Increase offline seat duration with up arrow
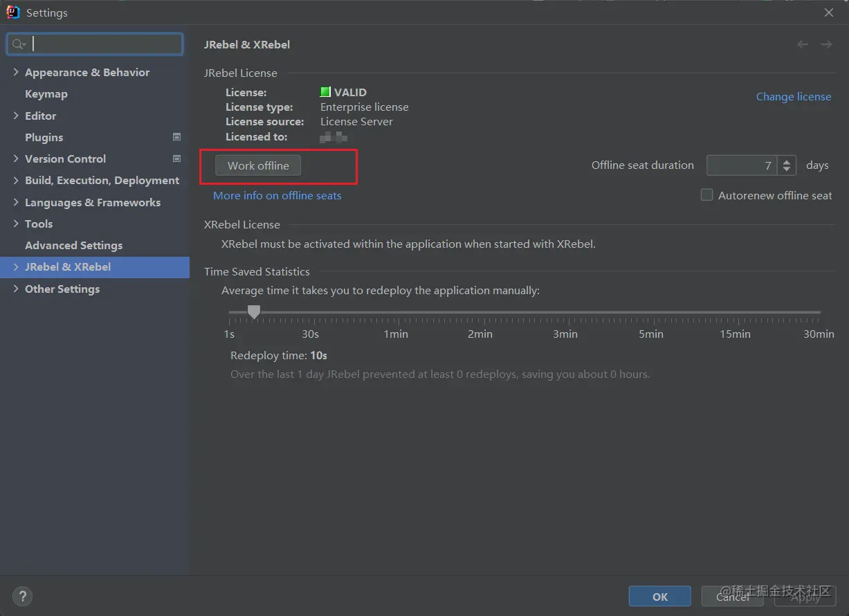This screenshot has width=849, height=616. point(787,161)
